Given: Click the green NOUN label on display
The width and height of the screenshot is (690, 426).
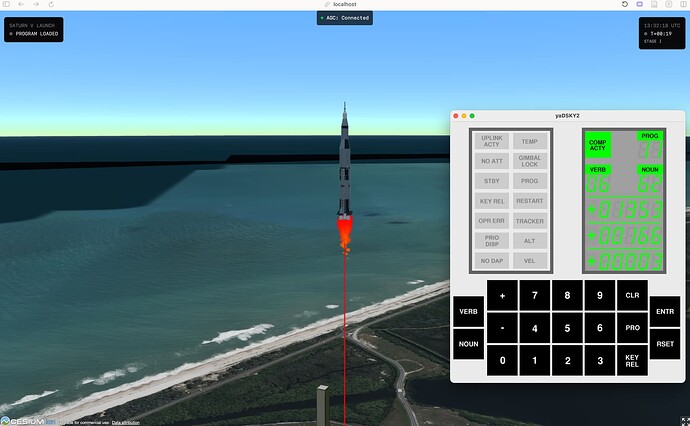Looking at the screenshot, I should tap(650, 169).
